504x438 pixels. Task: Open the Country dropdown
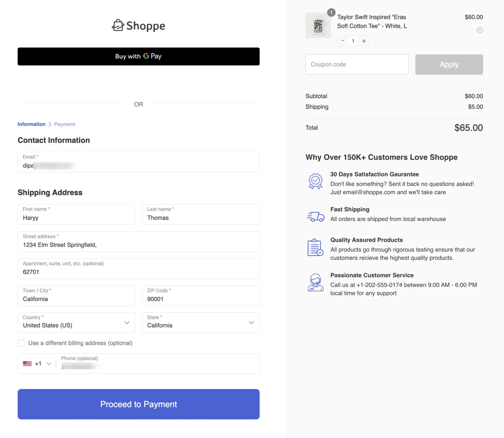pos(76,322)
